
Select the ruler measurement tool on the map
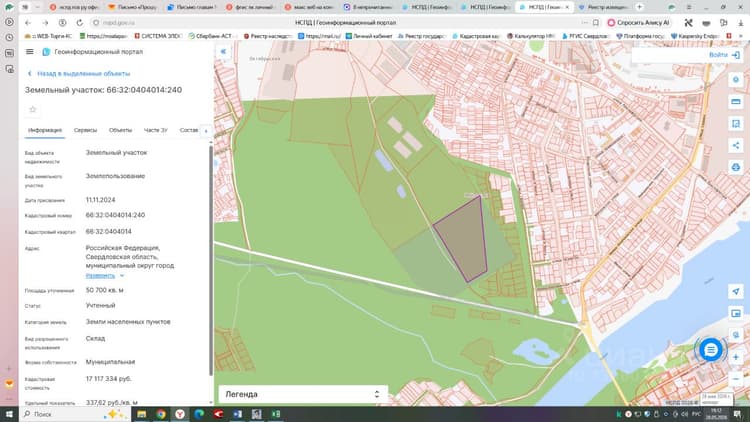(x=736, y=101)
